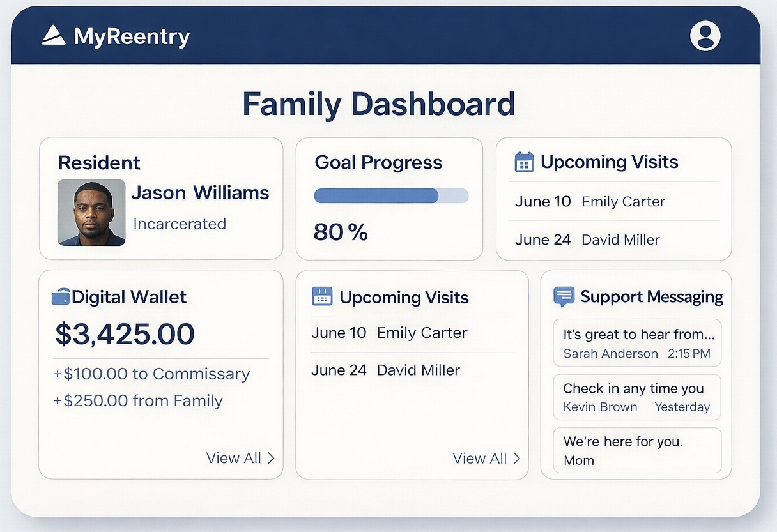Click the +$100.00 to Commissary transaction
Screen dimensions: 777x532
(151, 374)
